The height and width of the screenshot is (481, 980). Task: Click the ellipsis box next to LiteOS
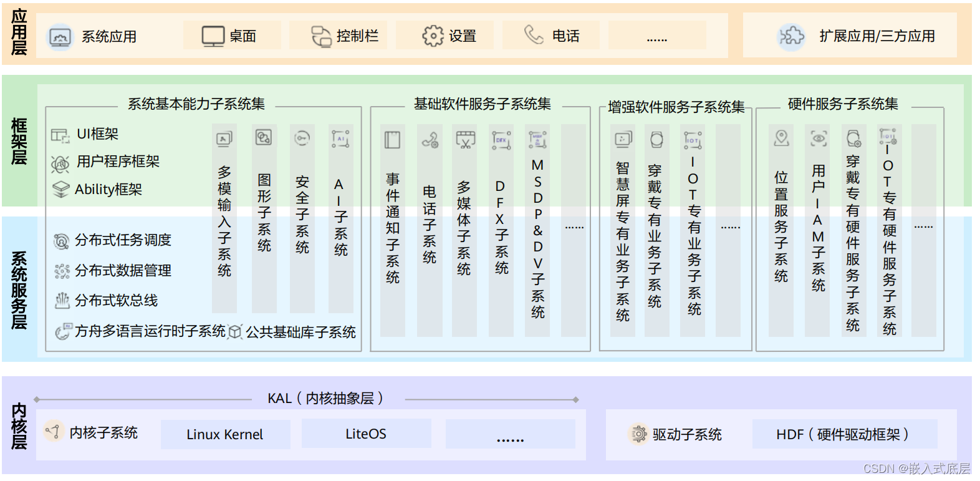tap(510, 434)
